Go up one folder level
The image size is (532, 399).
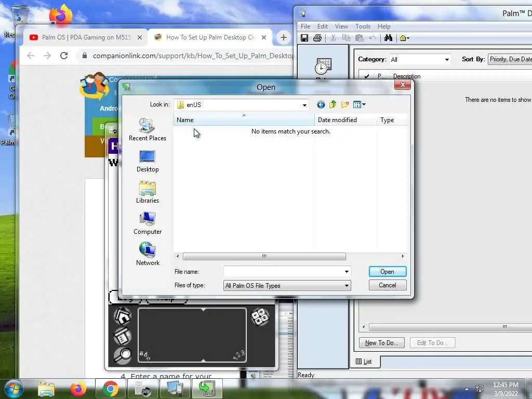click(x=333, y=104)
